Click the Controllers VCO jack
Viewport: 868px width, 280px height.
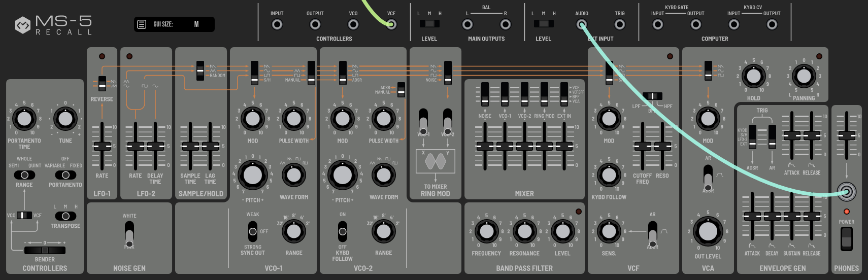click(x=353, y=24)
